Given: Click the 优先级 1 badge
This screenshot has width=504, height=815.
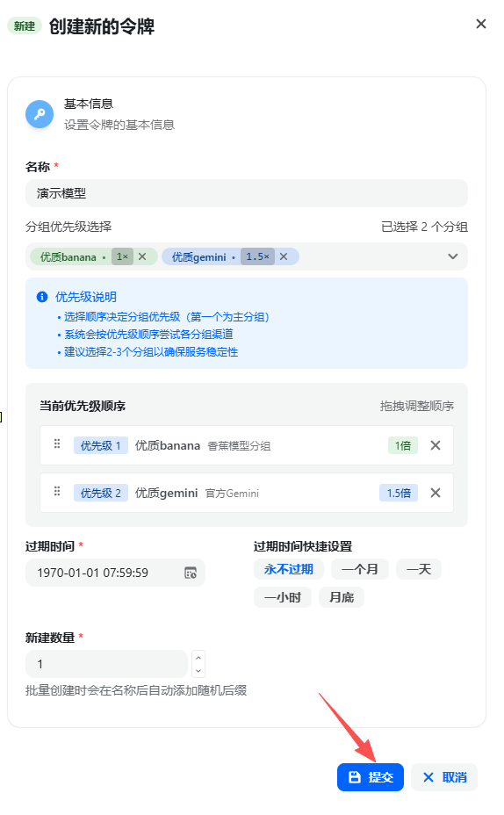Looking at the screenshot, I should (x=101, y=445).
